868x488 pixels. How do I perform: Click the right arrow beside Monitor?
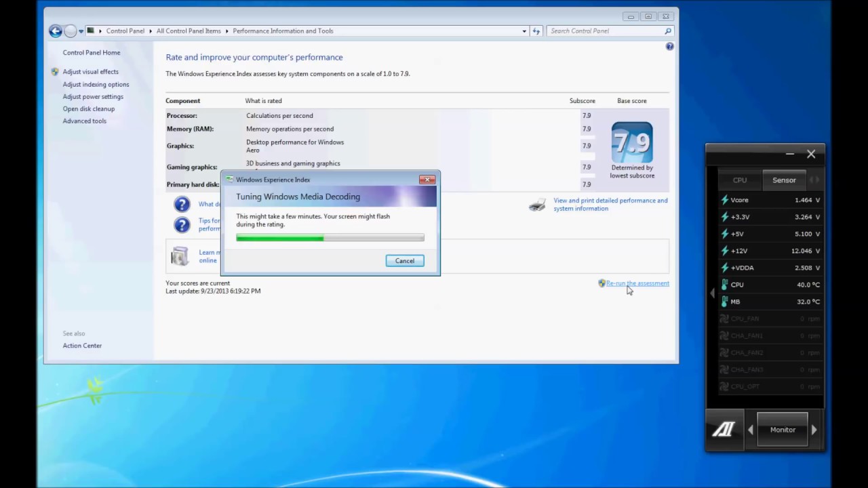[814, 430]
